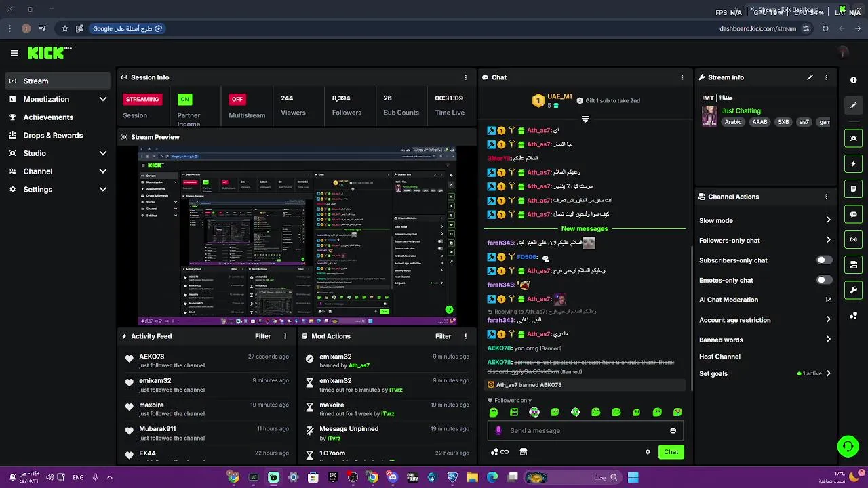
Task: Open the hamburger menu beside the Kick logo
Action: 14,53
